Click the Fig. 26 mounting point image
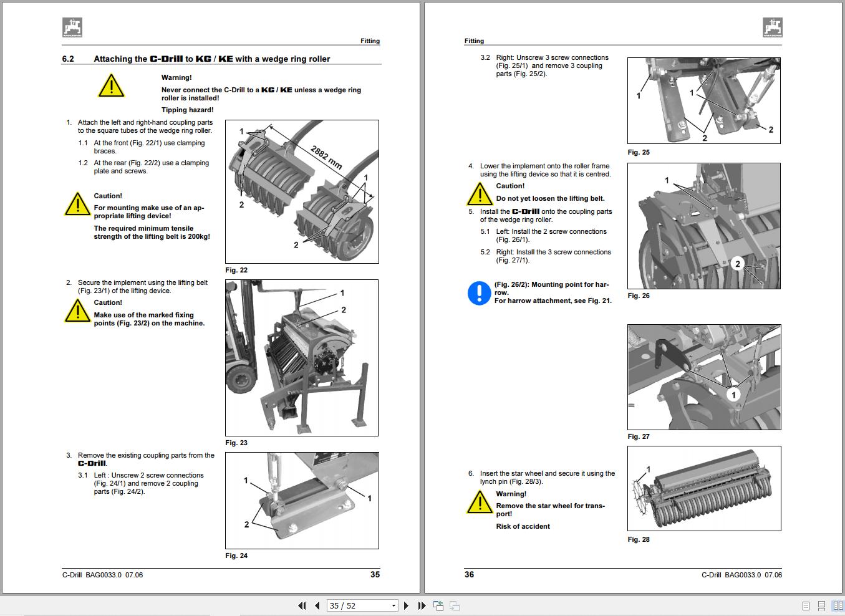 (704, 226)
